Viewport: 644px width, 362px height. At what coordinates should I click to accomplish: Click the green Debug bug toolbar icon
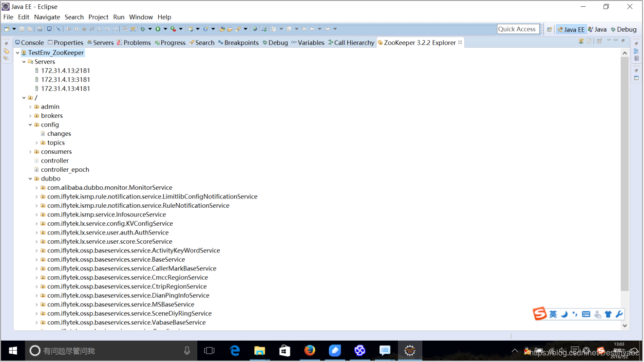142,29
